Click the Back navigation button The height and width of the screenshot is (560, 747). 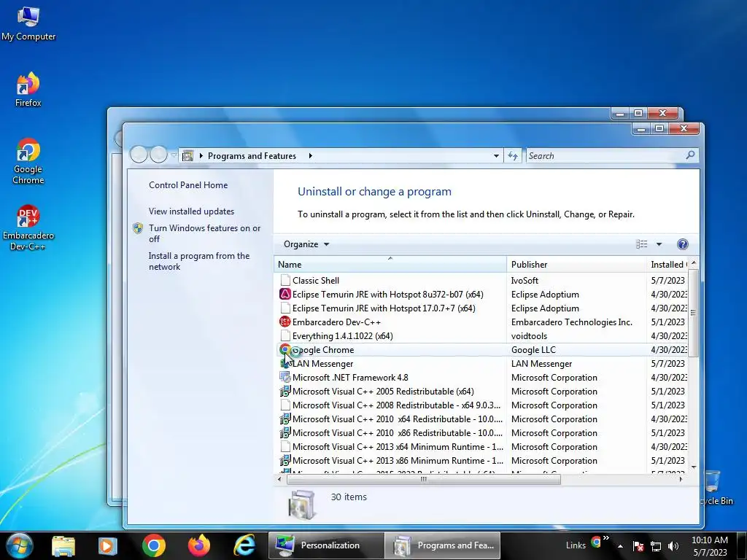click(139, 155)
